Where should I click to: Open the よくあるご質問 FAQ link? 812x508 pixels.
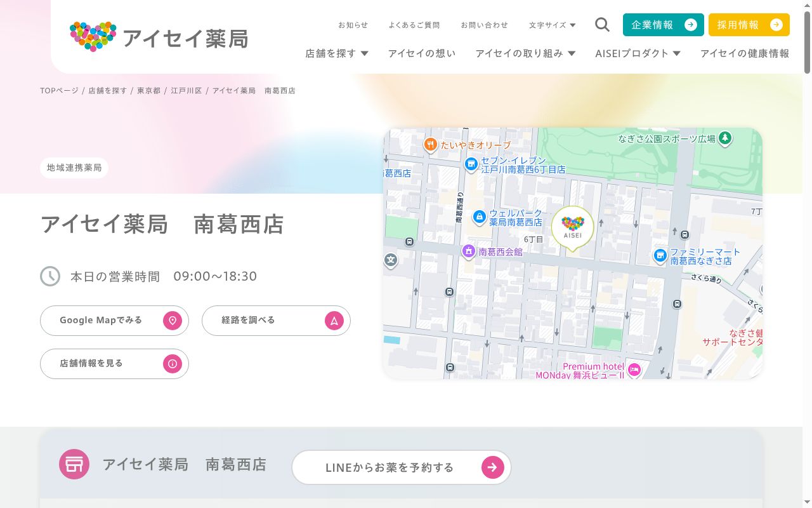(x=414, y=25)
